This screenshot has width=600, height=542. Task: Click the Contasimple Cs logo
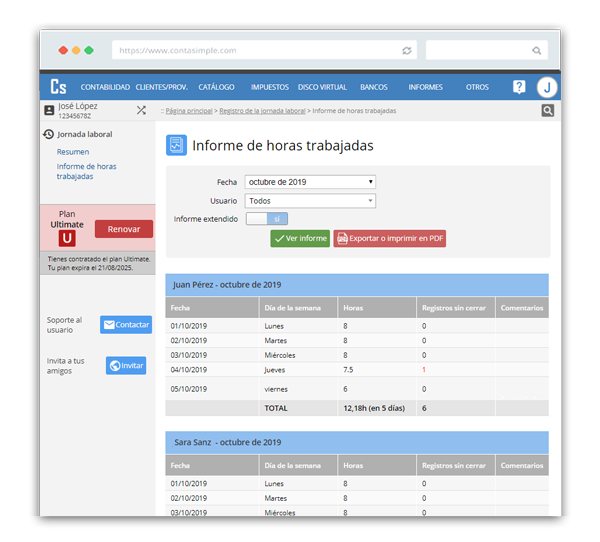[x=58, y=87]
